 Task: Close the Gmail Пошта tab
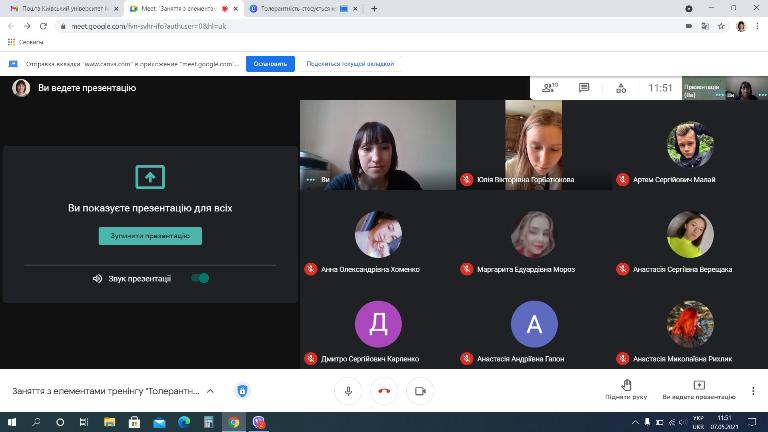(116, 9)
